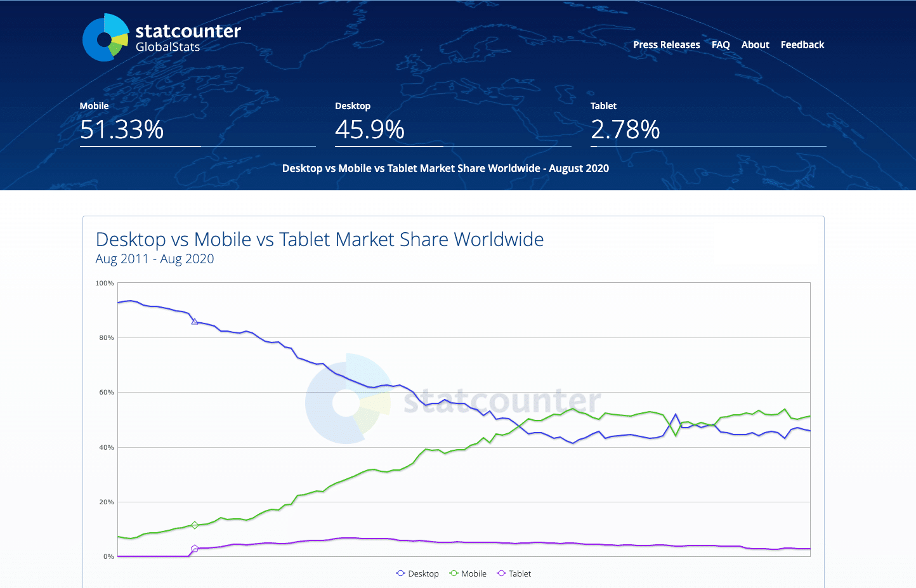Click the Feedback link
The height and width of the screenshot is (588, 916).
pyautogui.click(x=802, y=44)
